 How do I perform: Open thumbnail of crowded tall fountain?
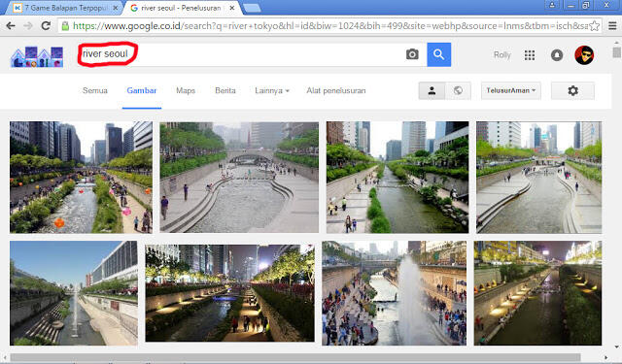394,293
